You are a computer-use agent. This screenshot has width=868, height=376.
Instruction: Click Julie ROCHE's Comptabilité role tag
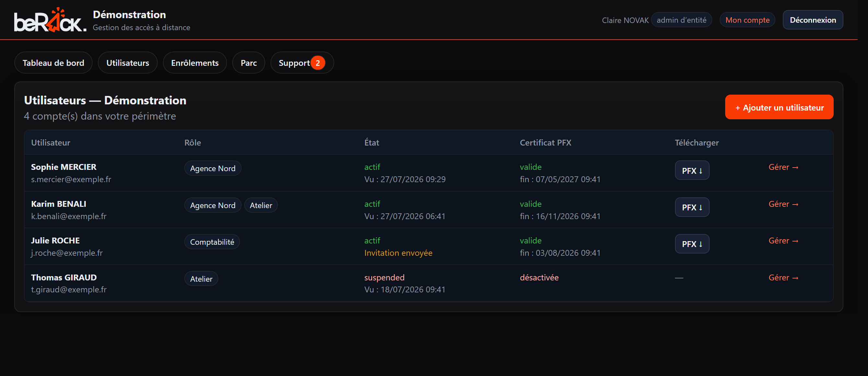212,242
